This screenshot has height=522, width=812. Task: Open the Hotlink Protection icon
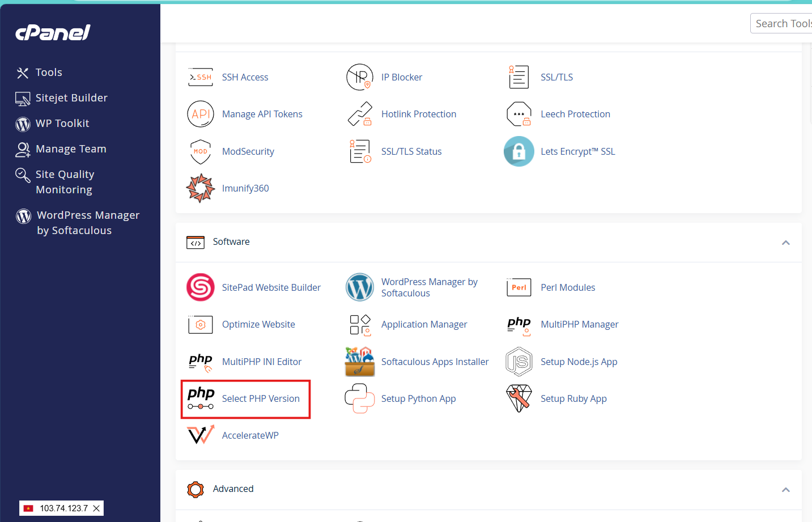[360, 114]
